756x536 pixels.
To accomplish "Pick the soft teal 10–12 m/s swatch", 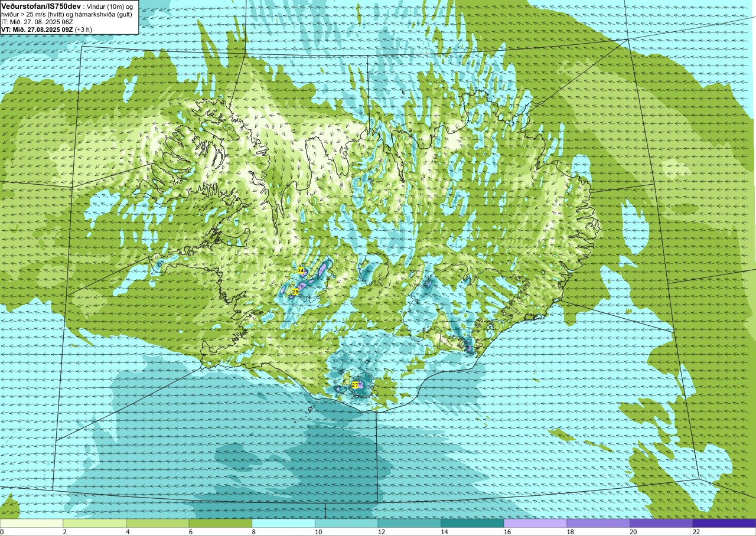I will 346,523.
